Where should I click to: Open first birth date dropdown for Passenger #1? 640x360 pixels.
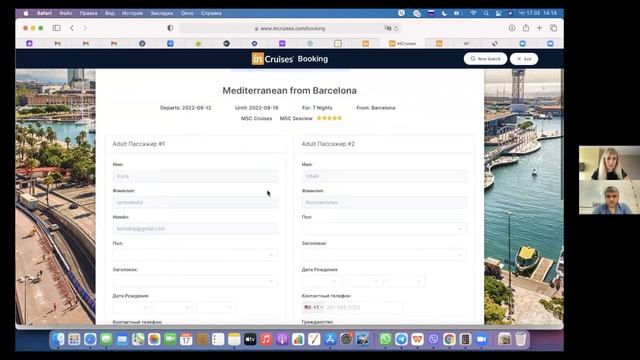pyautogui.click(x=131, y=307)
